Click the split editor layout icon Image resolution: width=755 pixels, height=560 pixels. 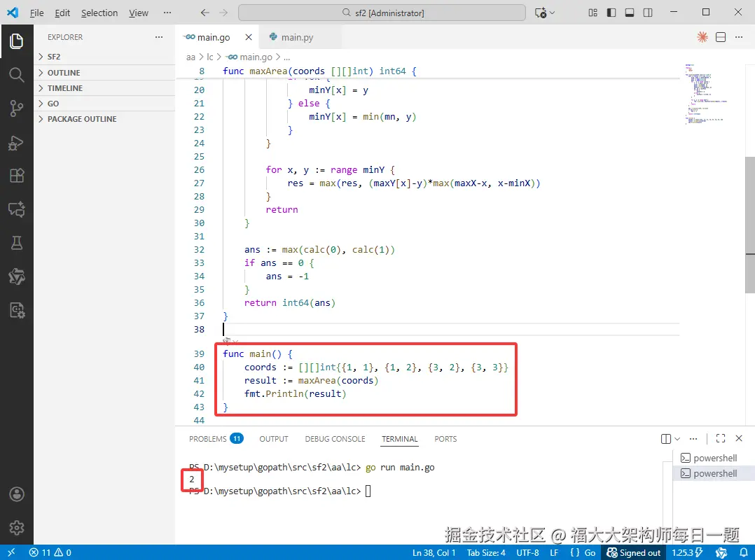pos(721,37)
